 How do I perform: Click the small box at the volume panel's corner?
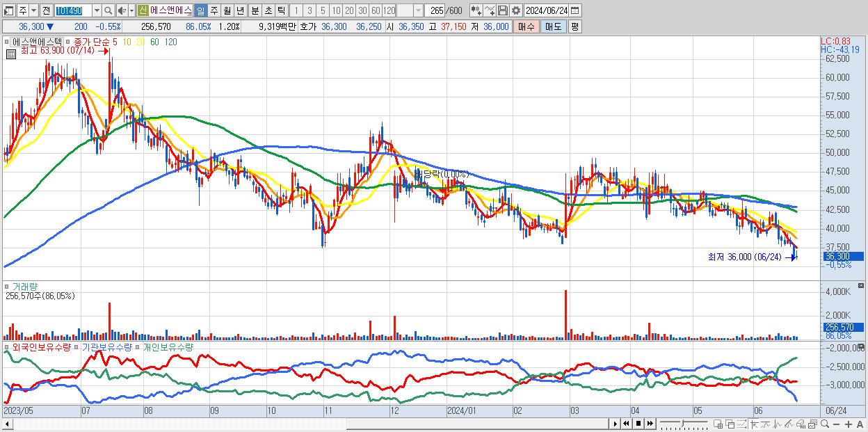point(861,286)
